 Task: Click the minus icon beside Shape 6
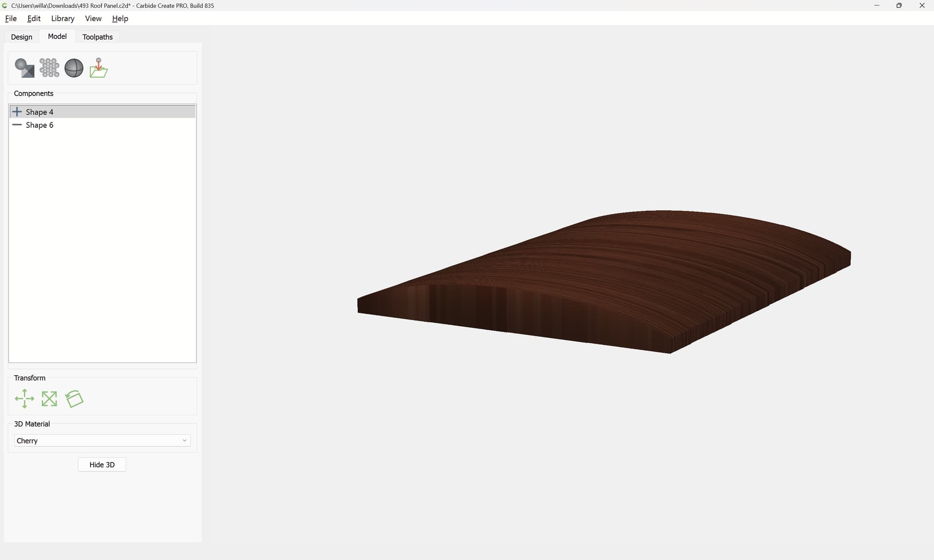(17, 125)
